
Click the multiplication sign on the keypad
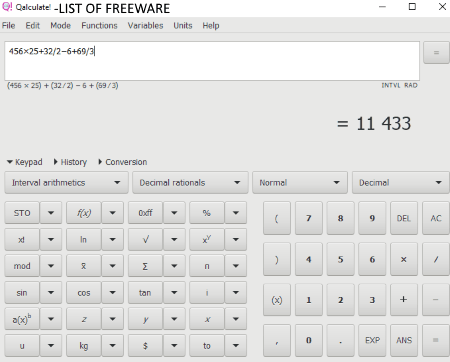coord(404,259)
